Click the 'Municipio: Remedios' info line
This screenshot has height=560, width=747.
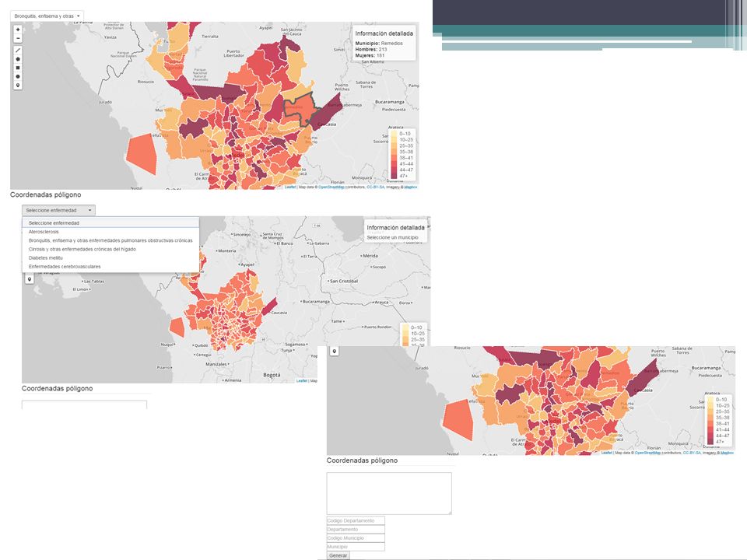379,44
